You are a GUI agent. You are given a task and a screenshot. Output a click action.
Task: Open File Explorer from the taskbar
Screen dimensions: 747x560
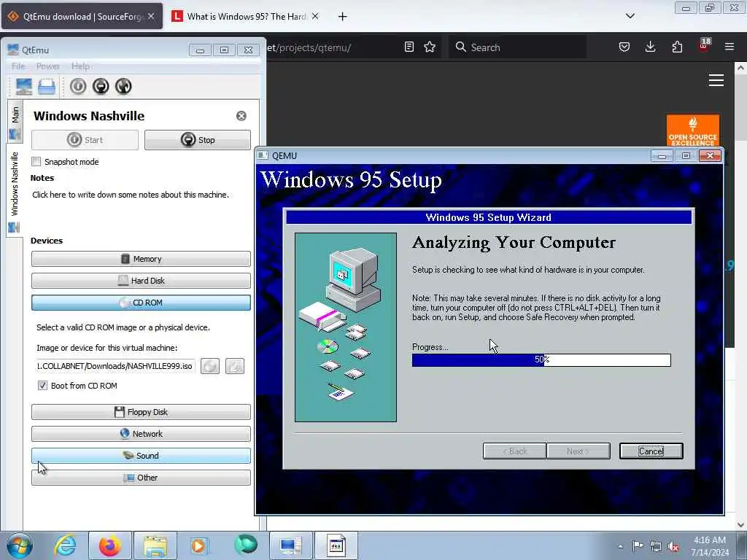coord(155,545)
